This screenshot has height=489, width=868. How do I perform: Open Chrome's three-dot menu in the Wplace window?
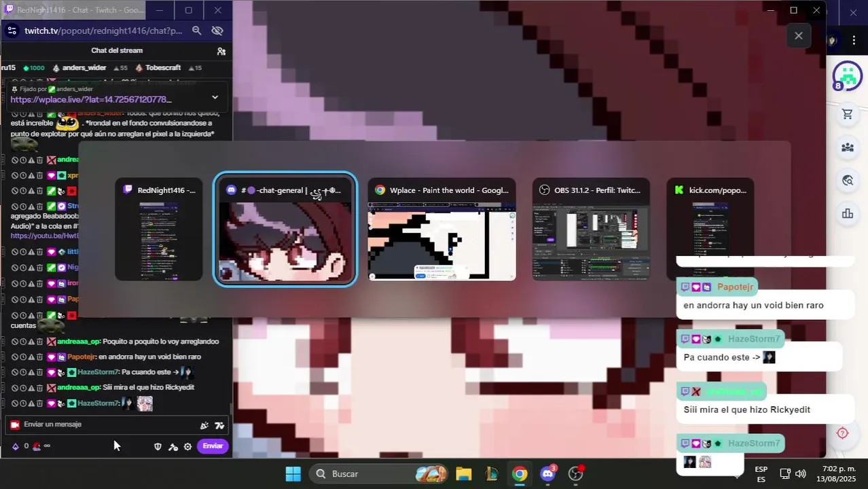(x=853, y=41)
